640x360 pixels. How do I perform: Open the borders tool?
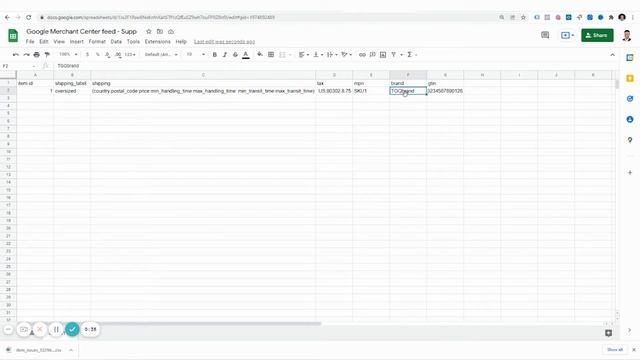pyautogui.click(x=271, y=55)
